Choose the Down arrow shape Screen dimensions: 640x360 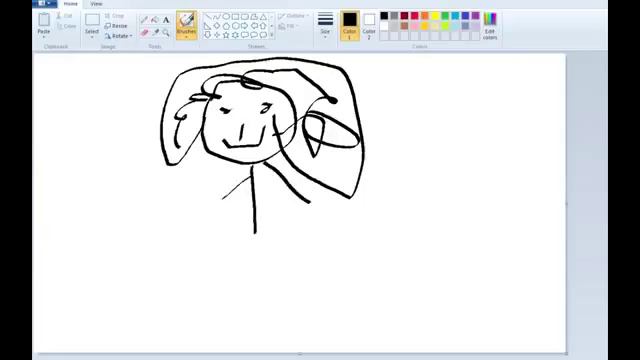208,35
